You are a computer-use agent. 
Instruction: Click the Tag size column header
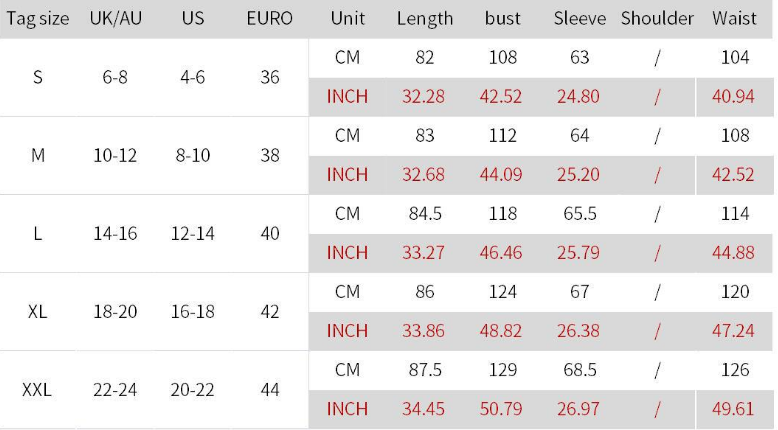click(38, 19)
